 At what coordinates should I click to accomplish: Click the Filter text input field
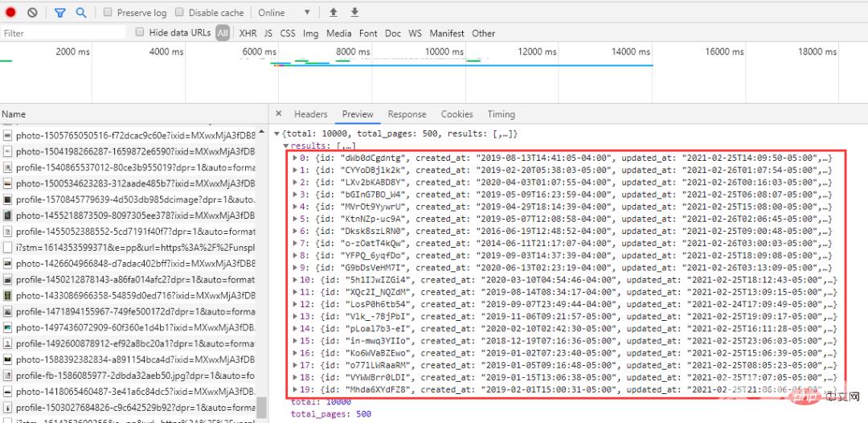63,33
